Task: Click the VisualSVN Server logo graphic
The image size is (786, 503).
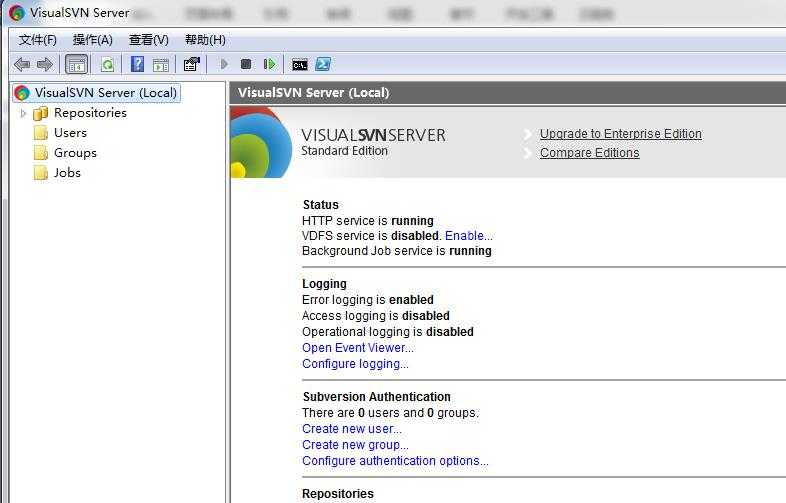Action: [261, 142]
